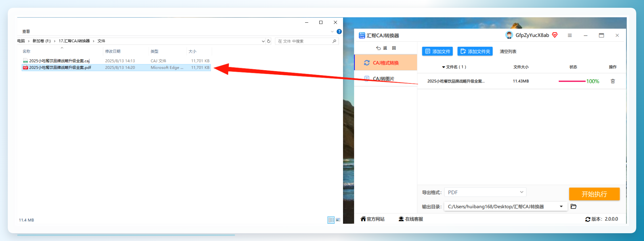Open the 官方网站 link
The height and width of the screenshot is (241, 644).
pos(372,219)
